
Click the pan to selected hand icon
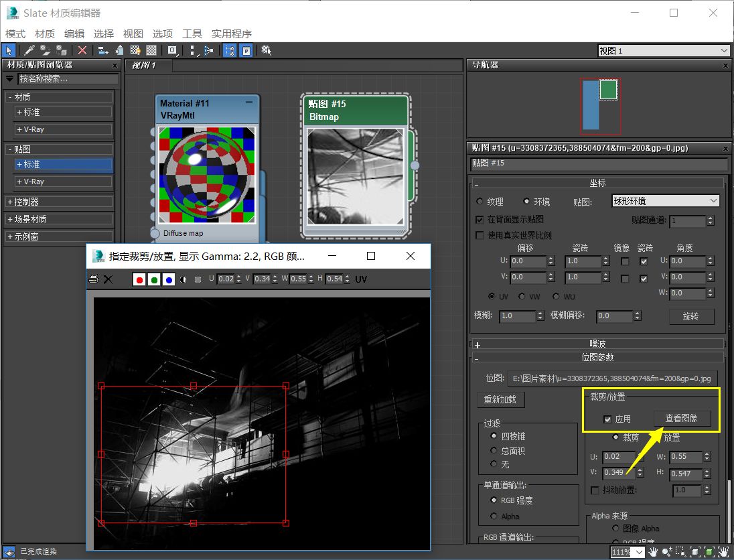coord(723,552)
